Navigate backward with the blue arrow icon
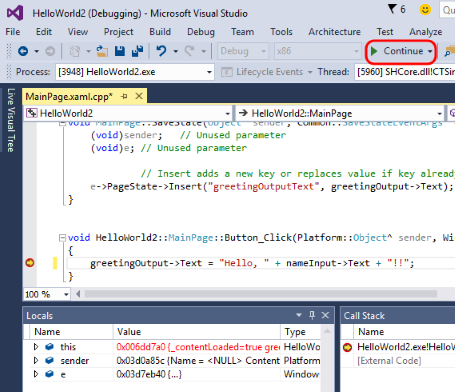The width and height of the screenshot is (455, 392). click(x=23, y=51)
